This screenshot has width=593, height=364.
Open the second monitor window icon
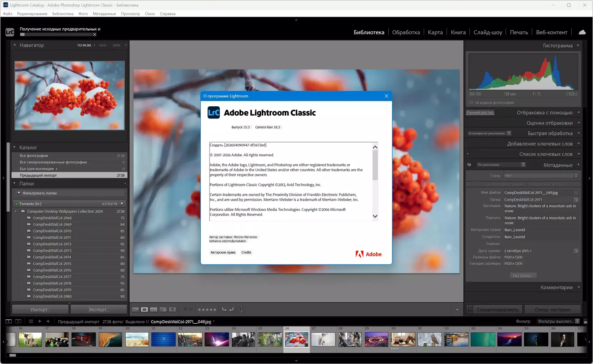click(x=18, y=322)
